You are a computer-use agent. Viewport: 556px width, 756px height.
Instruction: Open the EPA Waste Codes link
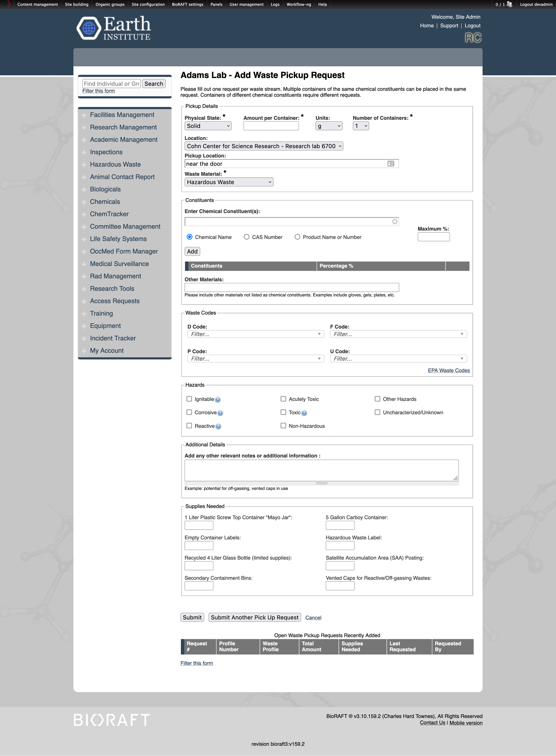click(x=448, y=370)
